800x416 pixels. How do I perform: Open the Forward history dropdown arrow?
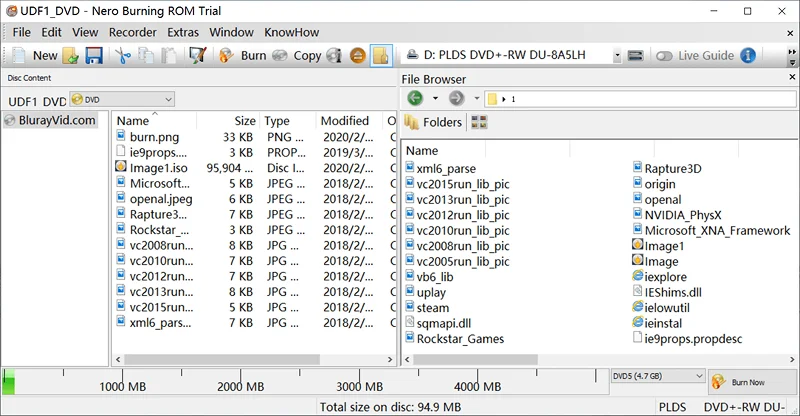pos(477,98)
